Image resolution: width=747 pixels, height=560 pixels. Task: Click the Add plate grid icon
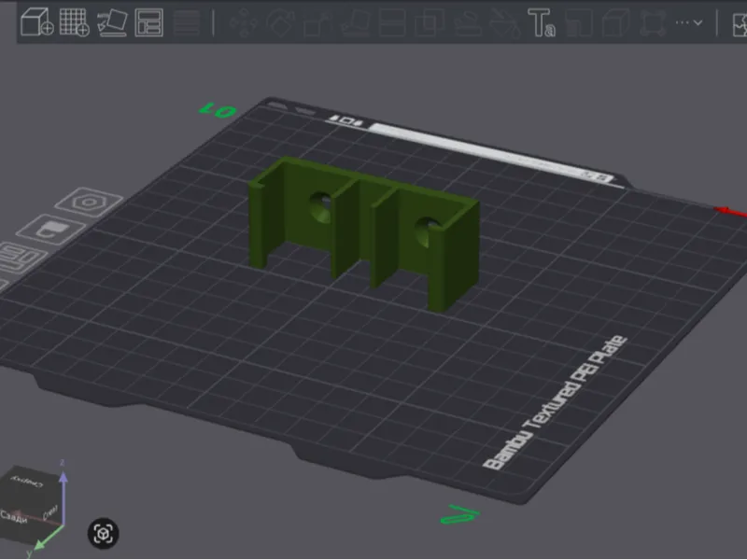pyautogui.click(x=75, y=21)
